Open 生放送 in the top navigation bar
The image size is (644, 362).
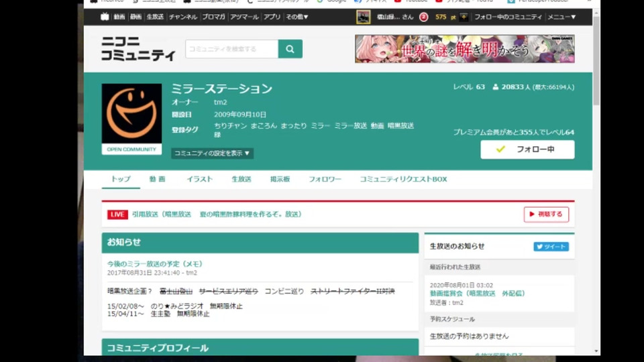(x=155, y=17)
